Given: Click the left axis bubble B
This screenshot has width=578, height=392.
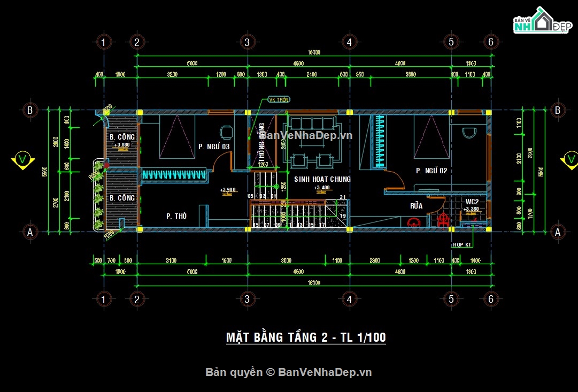Looking at the screenshot, I should pyautogui.click(x=30, y=110).
